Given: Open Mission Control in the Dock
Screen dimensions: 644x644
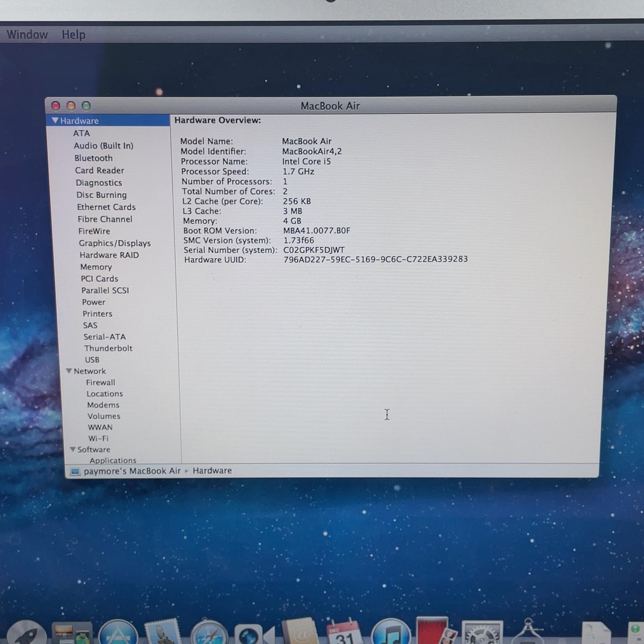Looking at the screenshot, I should [72, 633].
